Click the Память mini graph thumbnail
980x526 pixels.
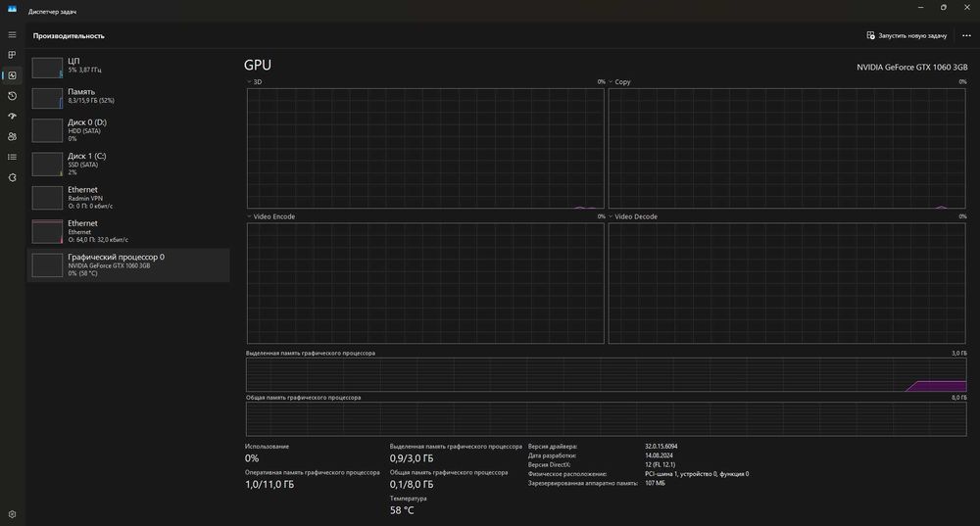47,98
